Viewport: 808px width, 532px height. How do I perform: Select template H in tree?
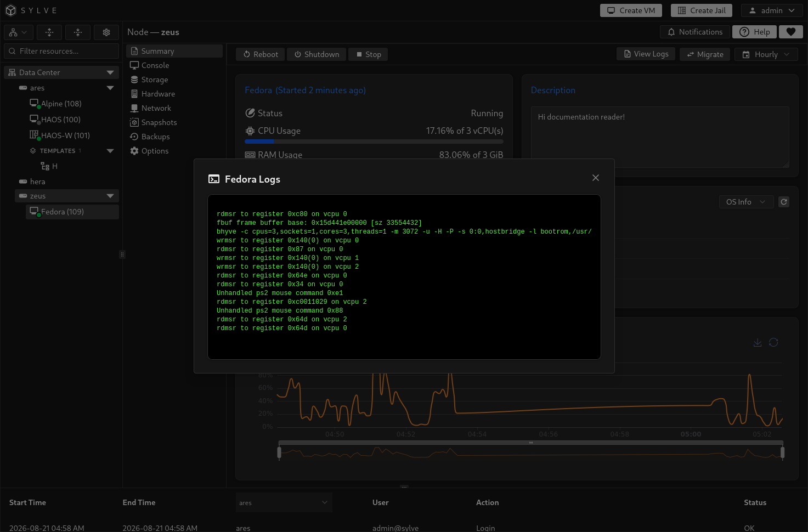click(x=49, y=166)
